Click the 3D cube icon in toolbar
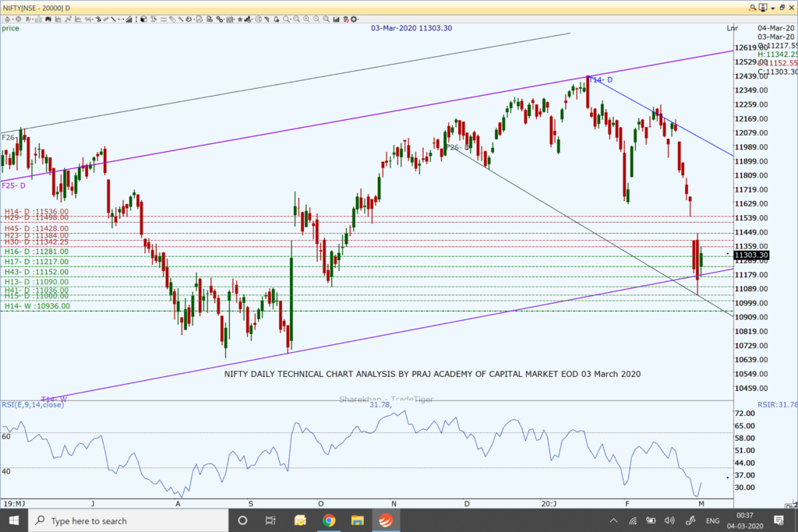 point(143,19)
